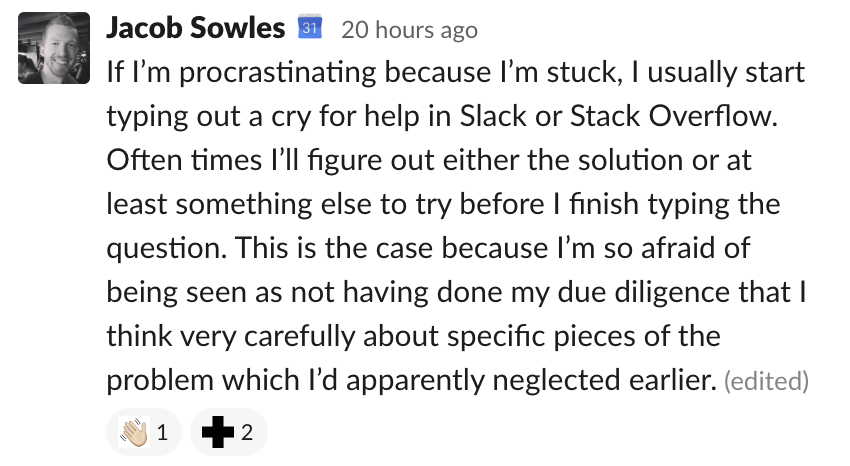Toggle the waving hand reaction pill
This screenshot has width=850, height=466.
click(x=144, y=432)
